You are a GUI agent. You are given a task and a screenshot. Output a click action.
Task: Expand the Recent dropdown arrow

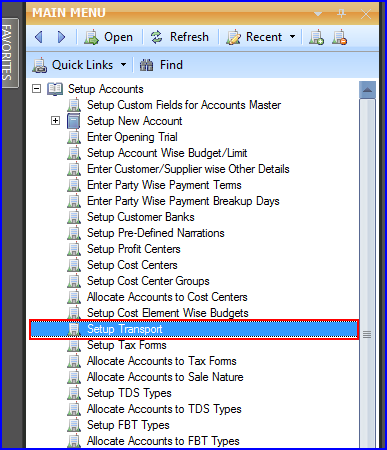(x=292, y=36)
